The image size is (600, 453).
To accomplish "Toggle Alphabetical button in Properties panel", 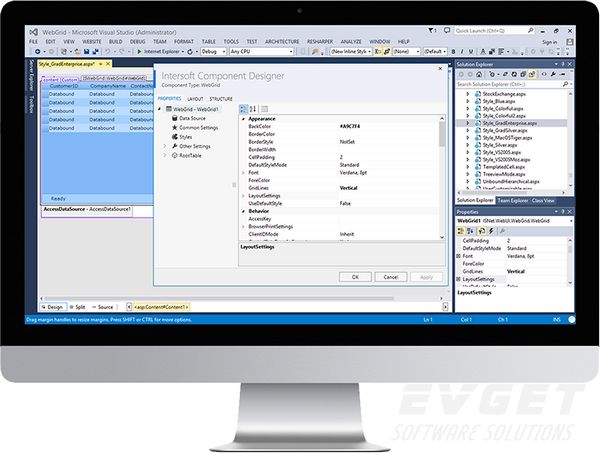I will pyautogui.click(x=470, y=231).
